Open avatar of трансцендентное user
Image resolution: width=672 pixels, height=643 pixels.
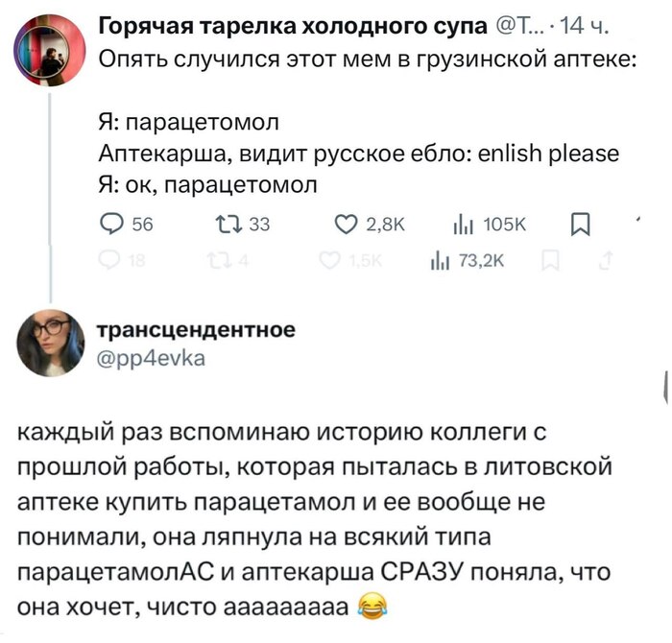(48, 343)
